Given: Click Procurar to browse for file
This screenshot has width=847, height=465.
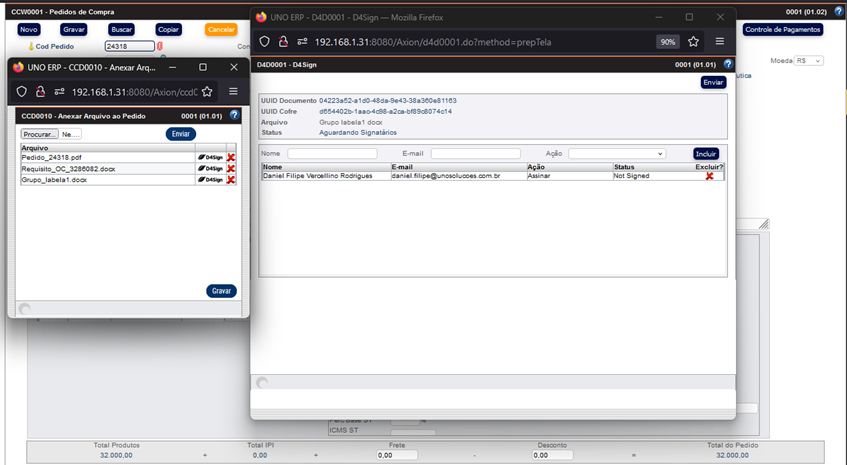Looking at the screenshot, I should 40,134.
